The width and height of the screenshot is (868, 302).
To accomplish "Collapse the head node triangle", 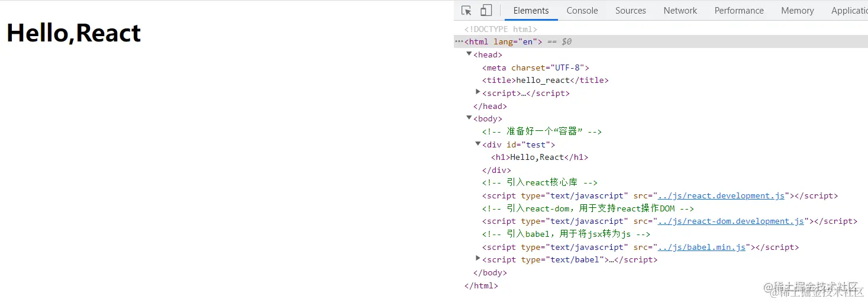I will point(469,54).
